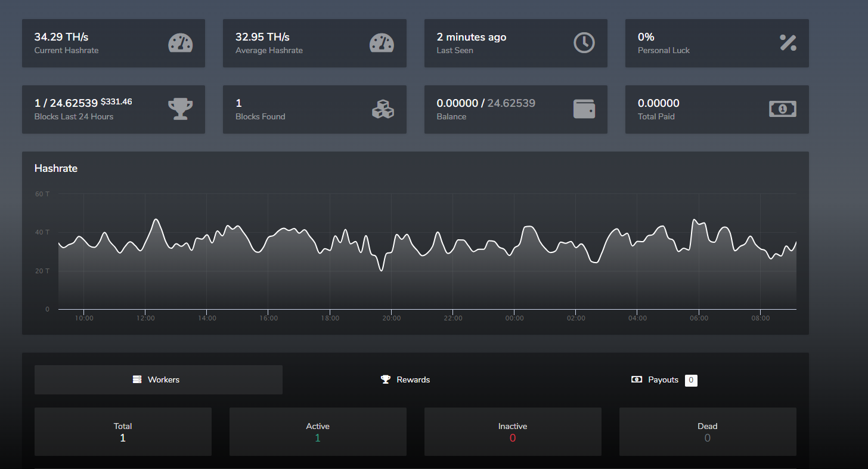Click the Total Paid label
This screenshot has height=469, width=868.
pos(656,116)
